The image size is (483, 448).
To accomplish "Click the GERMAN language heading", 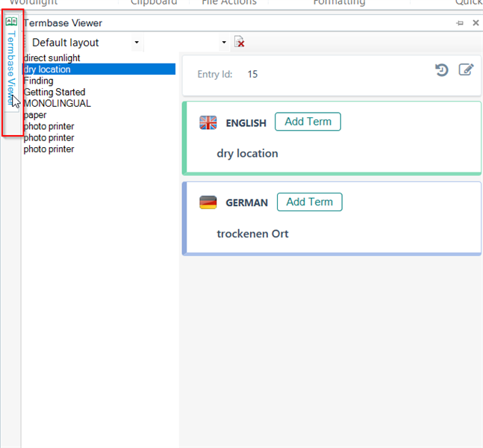I will (247, 203).
